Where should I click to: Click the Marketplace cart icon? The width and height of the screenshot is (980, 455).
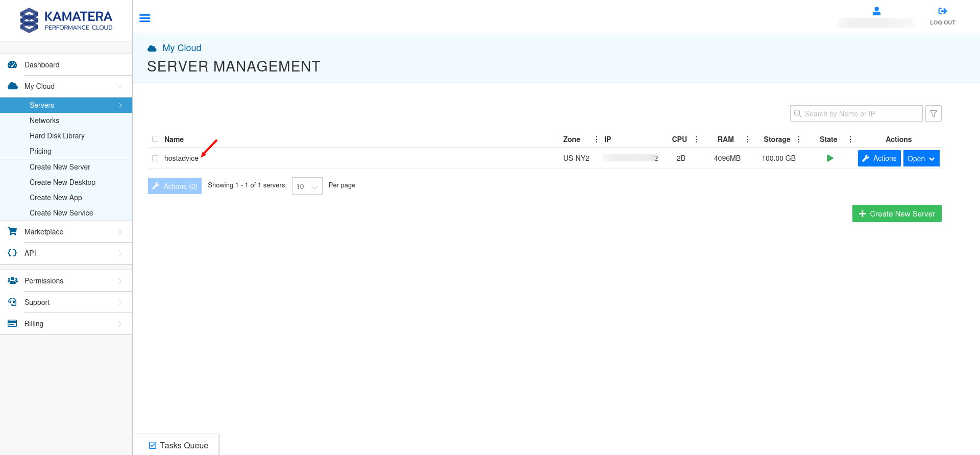point(13,232)
